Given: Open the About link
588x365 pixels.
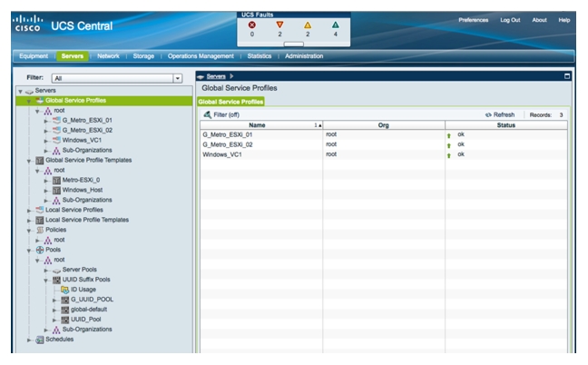Looking at the screenshot, I should [x=539, y=20].
